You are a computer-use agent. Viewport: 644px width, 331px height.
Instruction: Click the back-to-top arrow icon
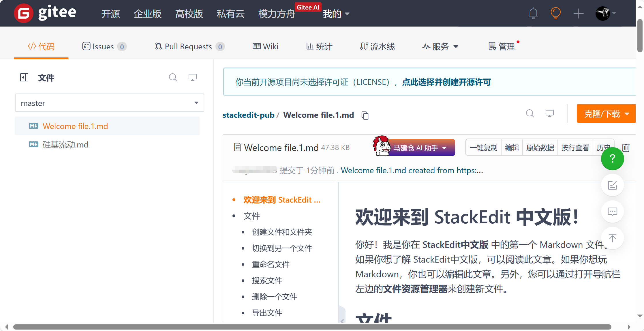coord(612,238)
